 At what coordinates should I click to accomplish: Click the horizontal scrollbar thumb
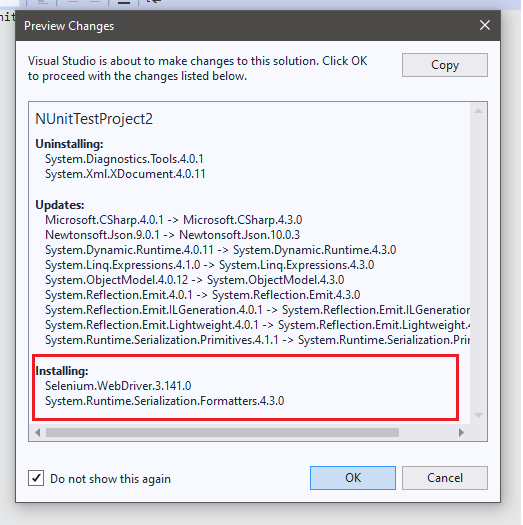[222, 433]
